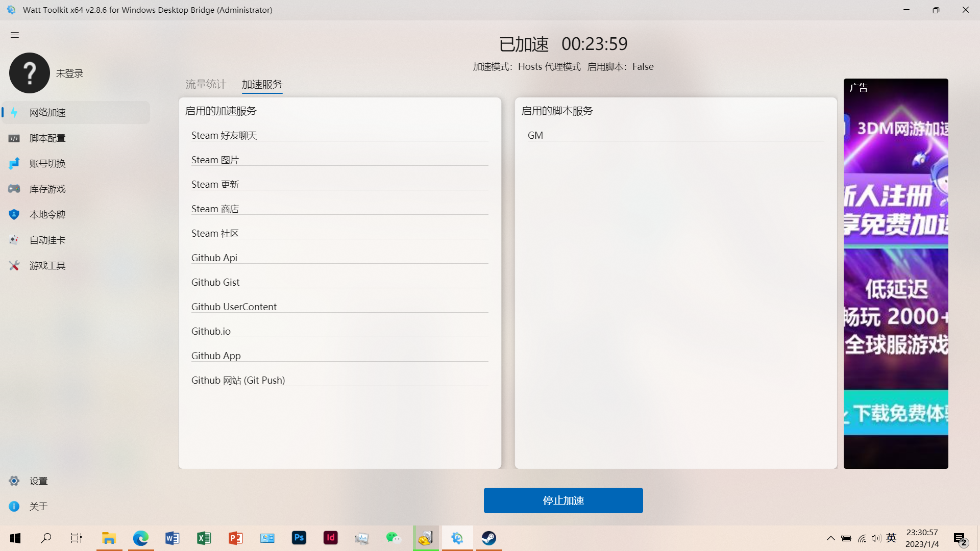980x551 pixels.
Task: Click the 未登录 login avatar
Action: (30, 73)
